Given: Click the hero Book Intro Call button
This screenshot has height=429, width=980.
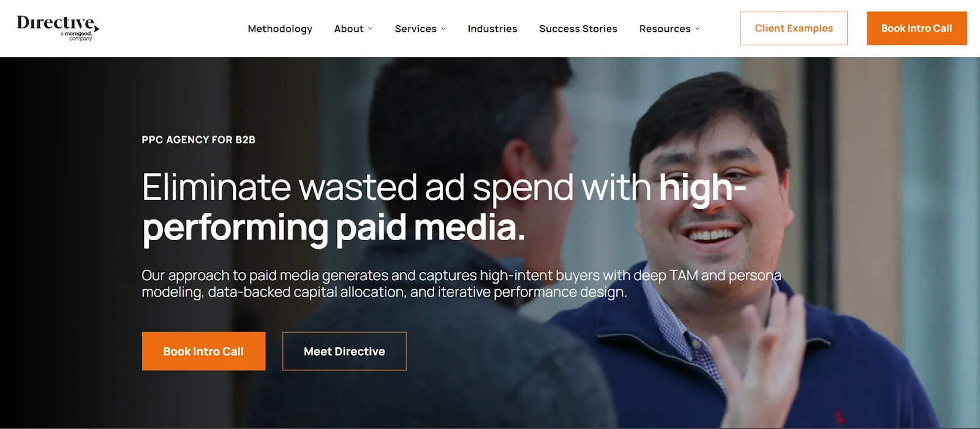Looking at the screenshot, I should [203, 351].
